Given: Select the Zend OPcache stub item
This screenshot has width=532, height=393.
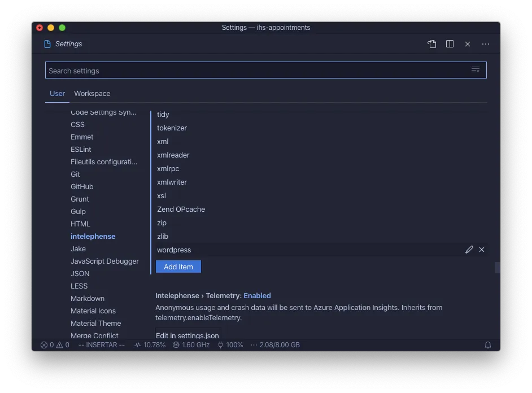Looking at the screenshot, I should [x=181, y=209].
